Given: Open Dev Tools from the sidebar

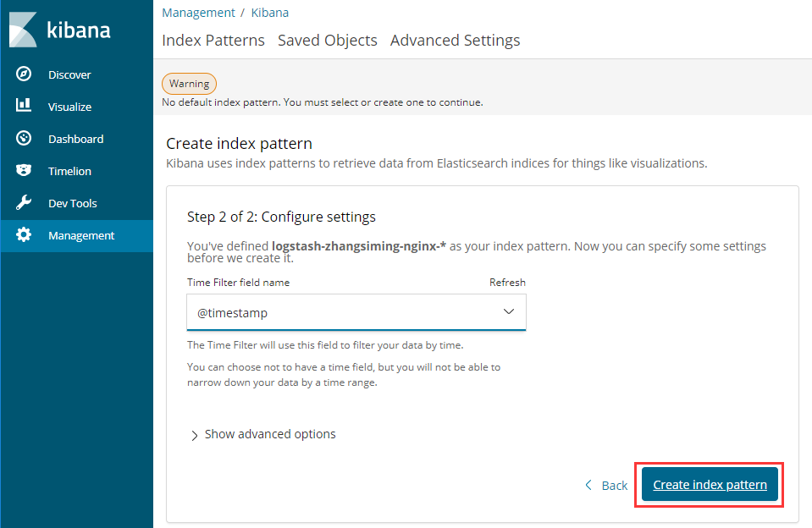Looking at the screenshot, I should 73,203.
